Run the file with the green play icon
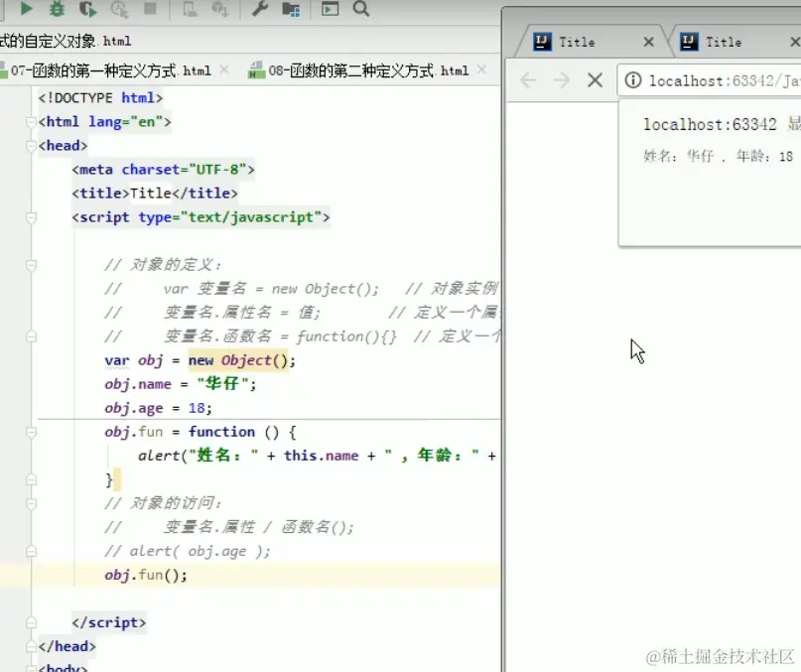Image resolution: width=801 pixels, height=672 pixels. click(26, 9)
